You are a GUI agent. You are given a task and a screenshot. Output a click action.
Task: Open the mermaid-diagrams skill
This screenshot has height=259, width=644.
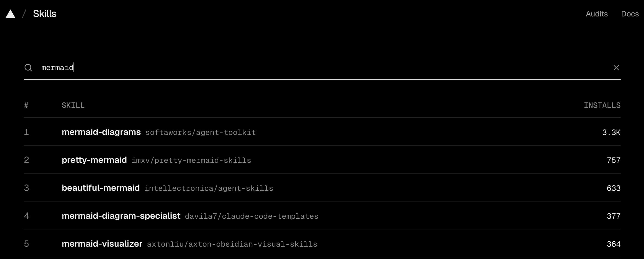101,132
